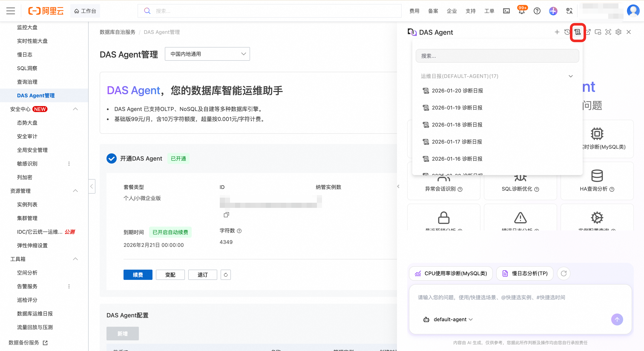Click the Cloud Shell terminal icon
Screen dimensions: 644x351
[x=506, y=11]
